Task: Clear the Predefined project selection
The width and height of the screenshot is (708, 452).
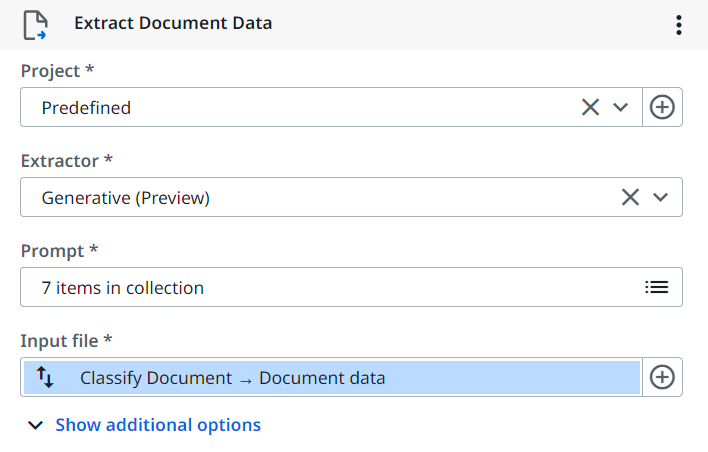Action: pos(590,107)
